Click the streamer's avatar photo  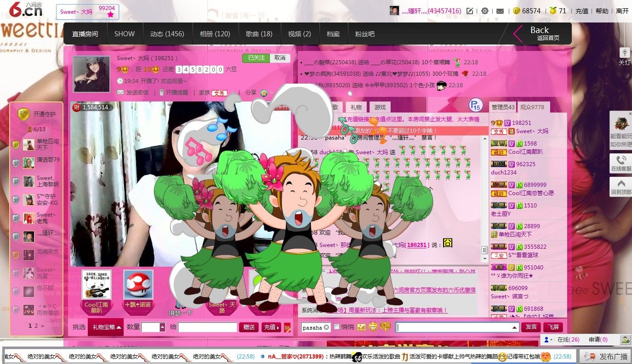pos(91,74)
